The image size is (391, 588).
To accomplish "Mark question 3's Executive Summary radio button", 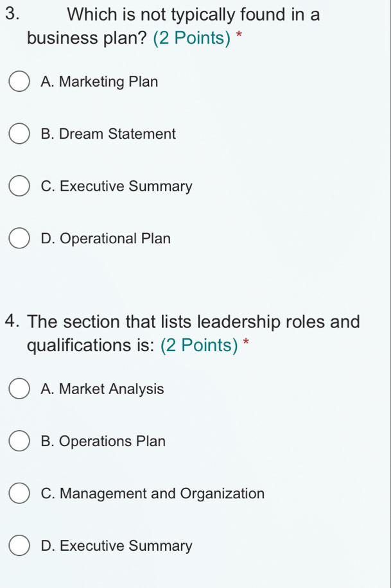I will 20,187.
